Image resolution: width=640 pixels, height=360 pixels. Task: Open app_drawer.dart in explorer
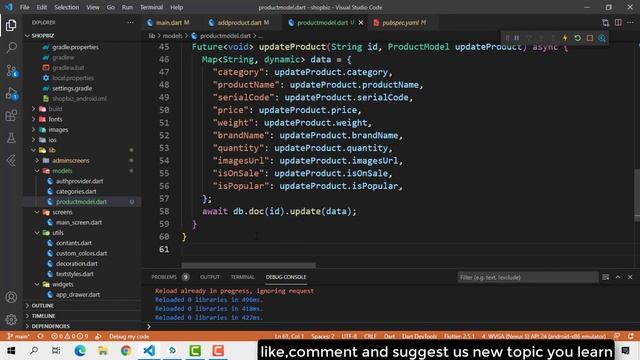point(78,295)
